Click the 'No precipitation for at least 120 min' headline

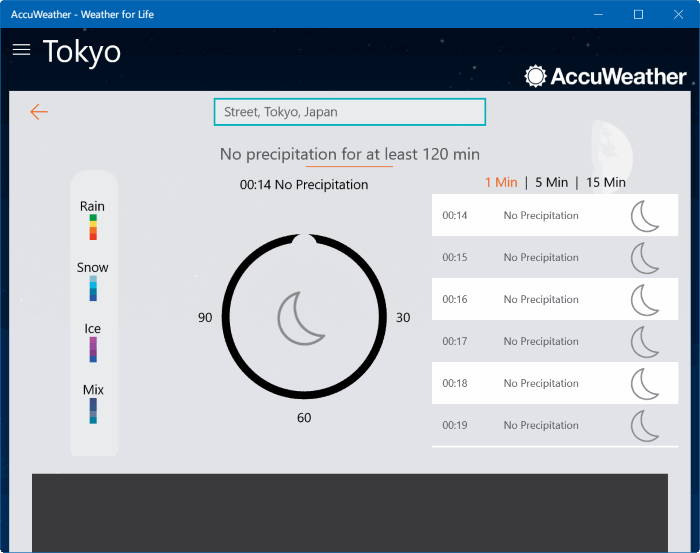[x=350, y=154]
